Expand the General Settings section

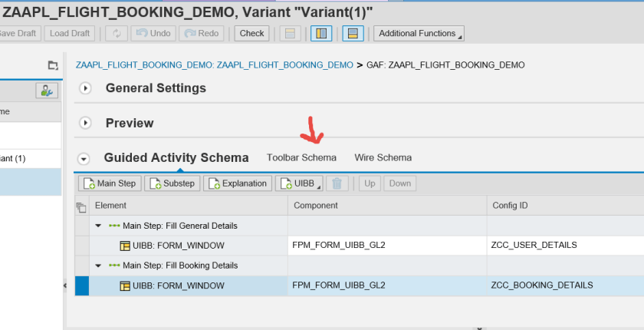pos(86,88)
